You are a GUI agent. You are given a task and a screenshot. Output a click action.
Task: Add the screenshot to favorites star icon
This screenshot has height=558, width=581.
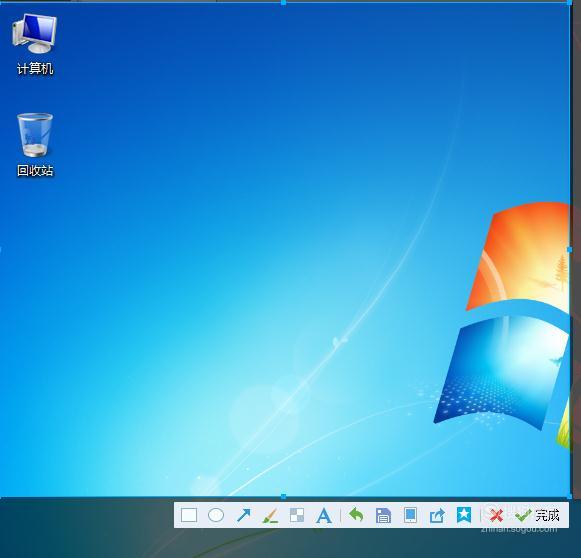[464, 515]
